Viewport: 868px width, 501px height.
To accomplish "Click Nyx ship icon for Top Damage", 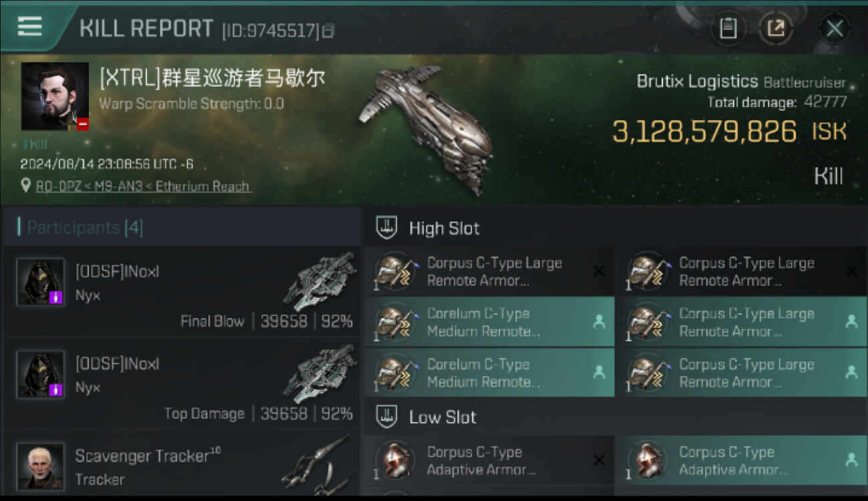I will coord(320,374).
